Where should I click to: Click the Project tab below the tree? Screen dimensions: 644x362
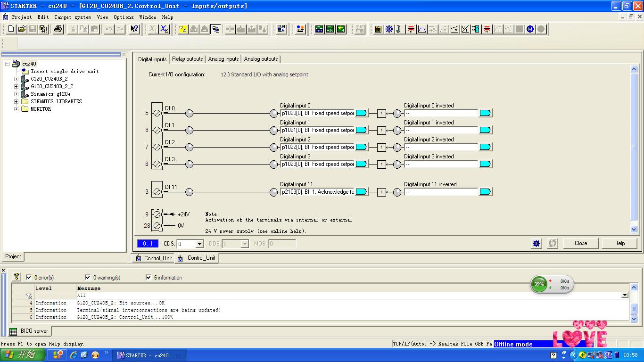13,256
